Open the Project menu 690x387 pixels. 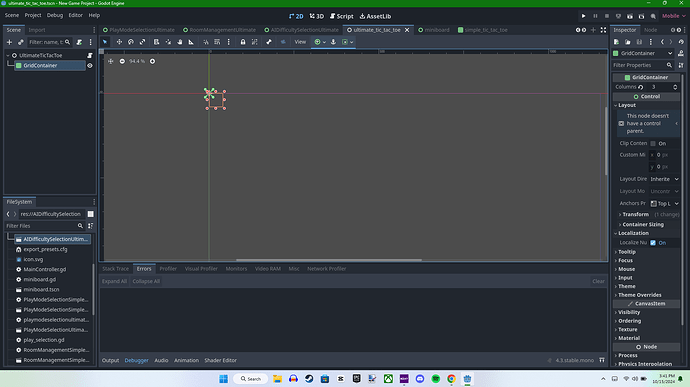(33, 15)
